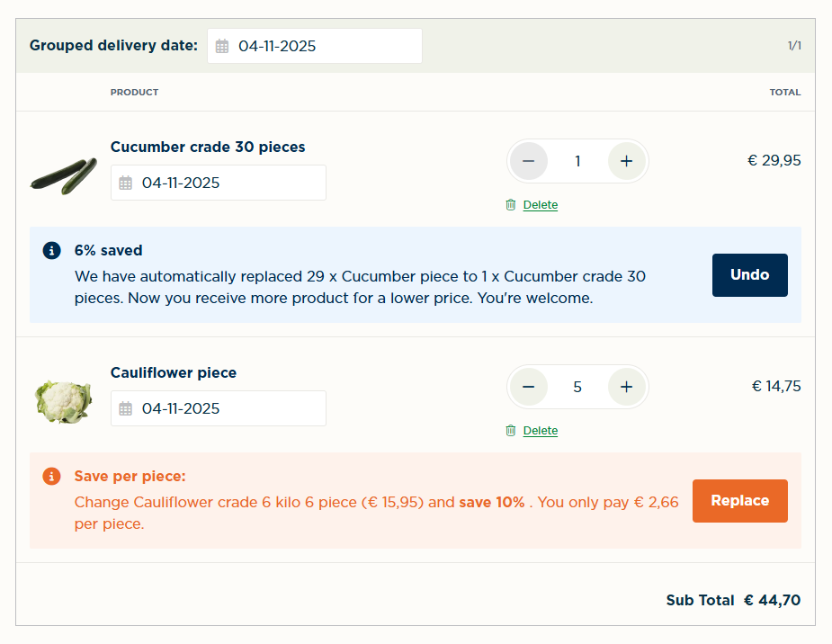Click info icon in 6% saved notice

coord(51,250)
